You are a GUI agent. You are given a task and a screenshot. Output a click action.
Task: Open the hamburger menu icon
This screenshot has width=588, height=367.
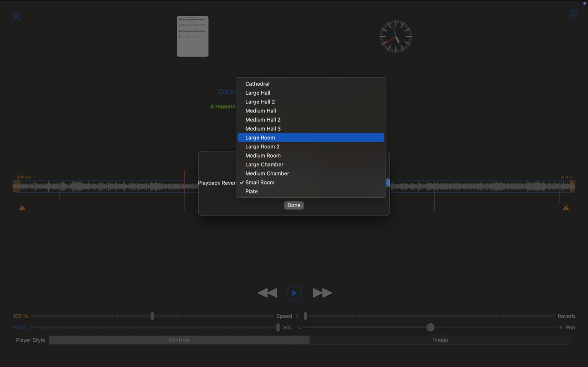(574, 14)
